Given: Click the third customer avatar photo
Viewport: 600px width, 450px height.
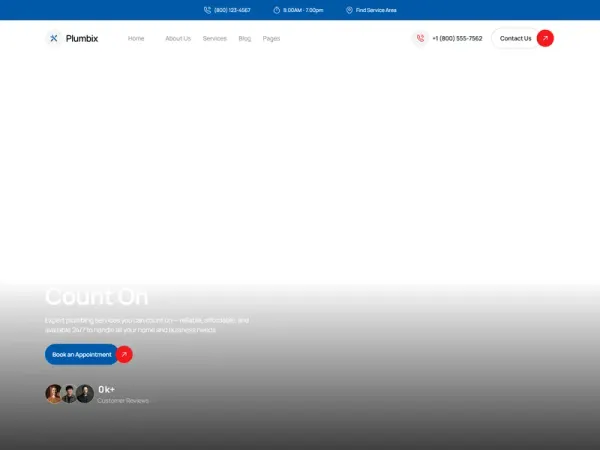Looking at the screenshot, I should pos(85,394).
